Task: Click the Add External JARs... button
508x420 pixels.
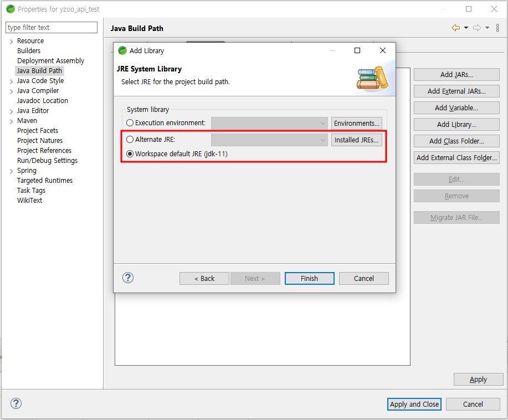Action: click(456, 91)
